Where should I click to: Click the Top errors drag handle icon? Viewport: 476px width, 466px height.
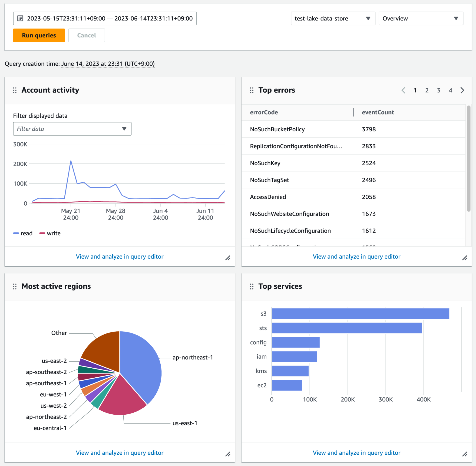(x=252, y=90)
